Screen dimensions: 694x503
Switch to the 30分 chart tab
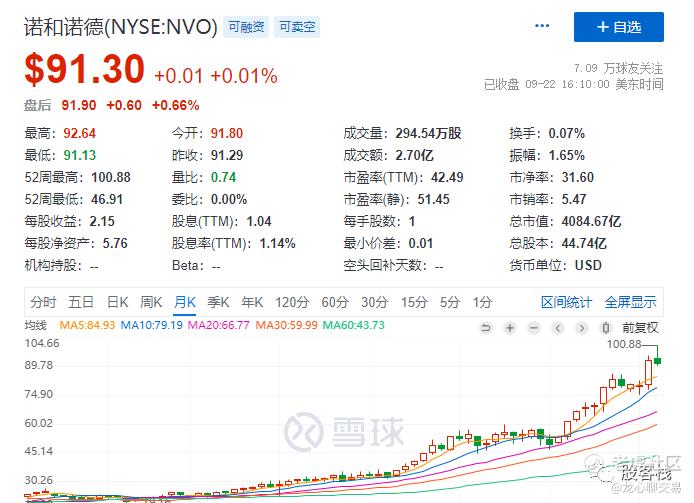coord(374,302)
